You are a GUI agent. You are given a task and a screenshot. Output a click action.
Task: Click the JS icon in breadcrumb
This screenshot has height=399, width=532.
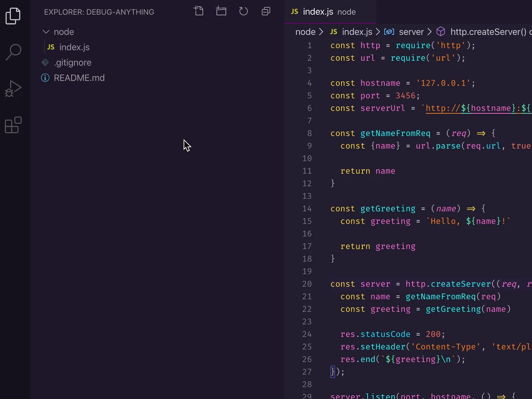tap(334, 32)
